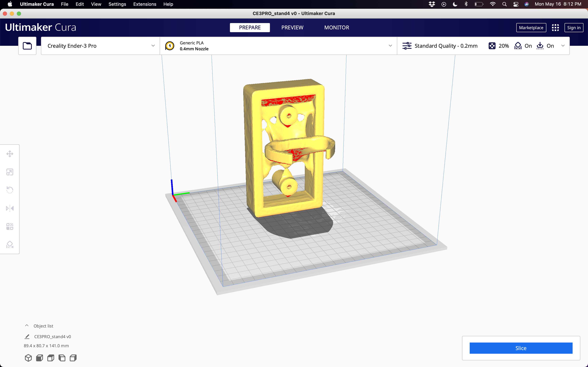This screenshot has height=367, width=588.
Task: Open the 20% infill density setting
Action: point(498,46)
